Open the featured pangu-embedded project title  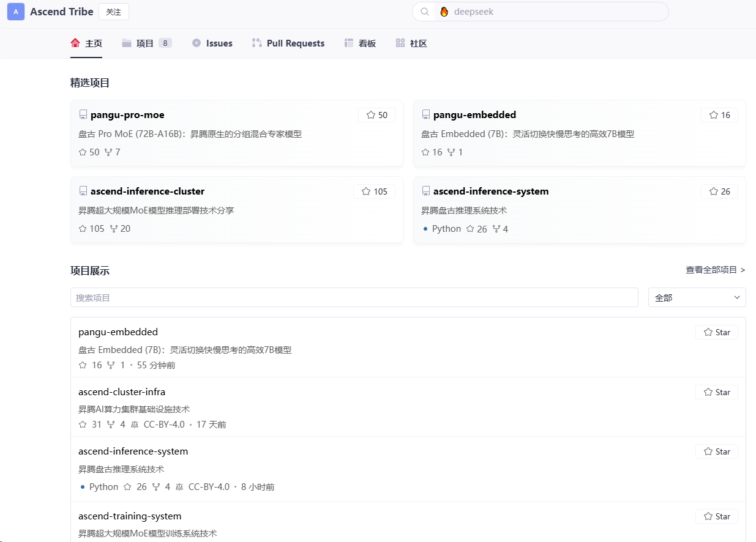474,115
